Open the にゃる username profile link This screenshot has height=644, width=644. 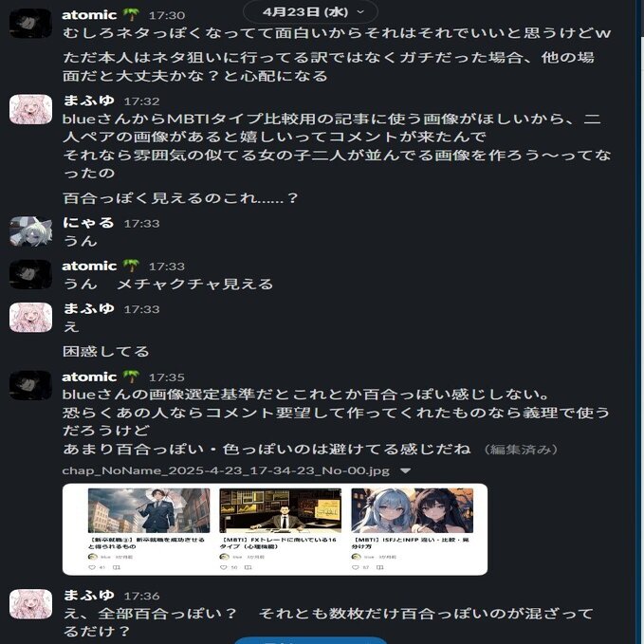89,223
